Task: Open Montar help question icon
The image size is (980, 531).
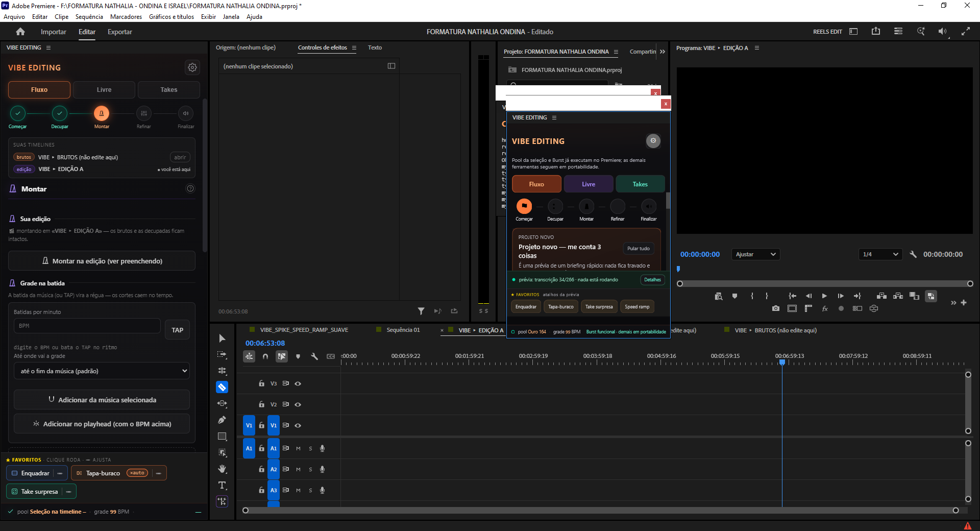Action: [x=190, y=188]
